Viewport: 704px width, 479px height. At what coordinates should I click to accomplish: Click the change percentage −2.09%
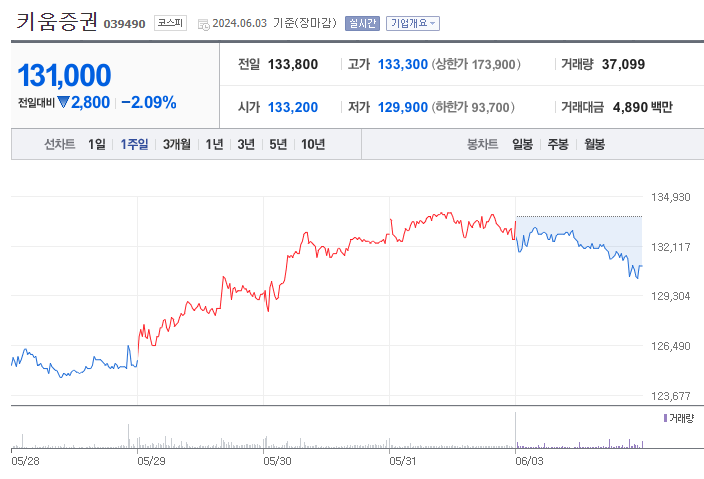[149, 102]
